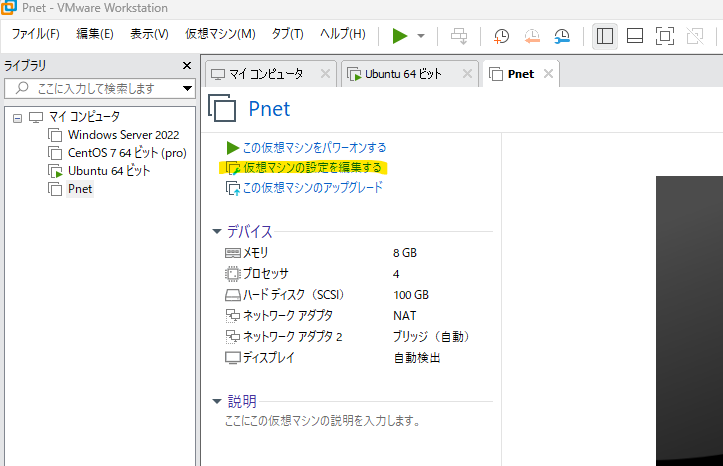
Task: Click the Send Ctrl+Alt+Del toolbar icon
Action: point(459,35)
